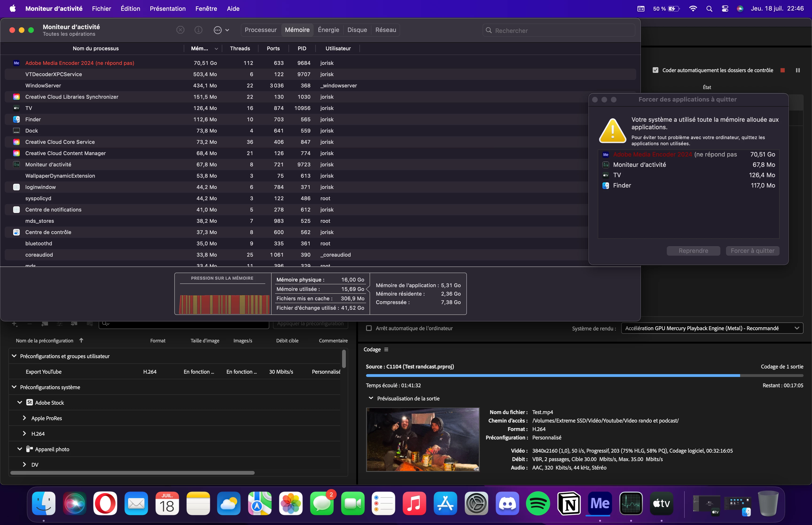Open the Présentation menu
This screenshot has height=525, width=812.
[x=168, y=8]
